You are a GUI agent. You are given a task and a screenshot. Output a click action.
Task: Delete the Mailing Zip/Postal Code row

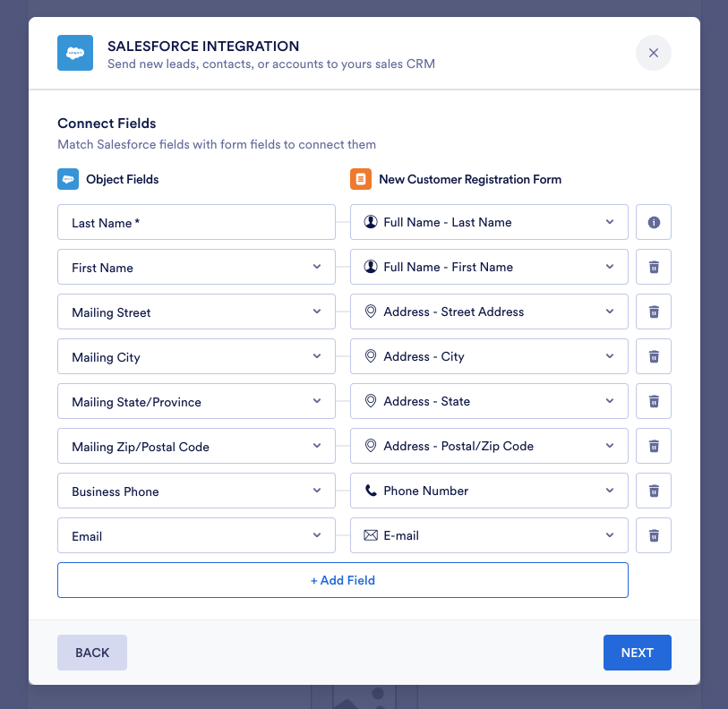point(654,446)
